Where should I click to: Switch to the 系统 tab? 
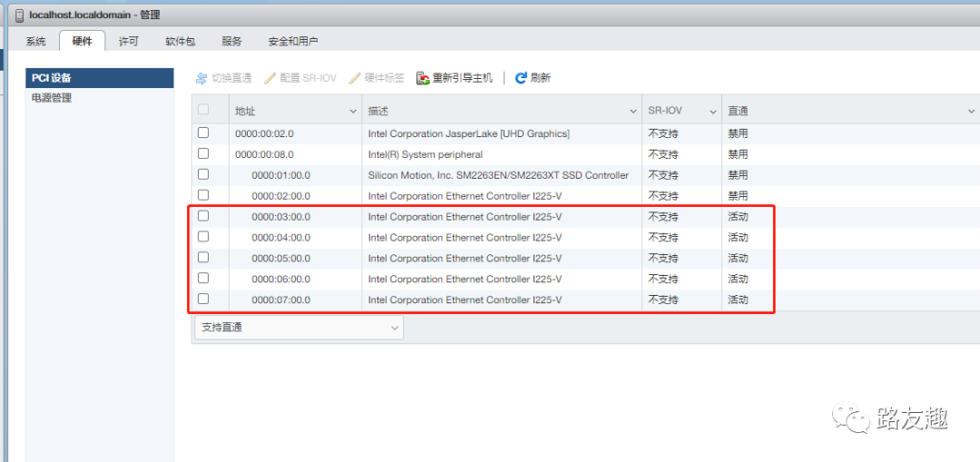pyautogui.click(x=35, y=42)
